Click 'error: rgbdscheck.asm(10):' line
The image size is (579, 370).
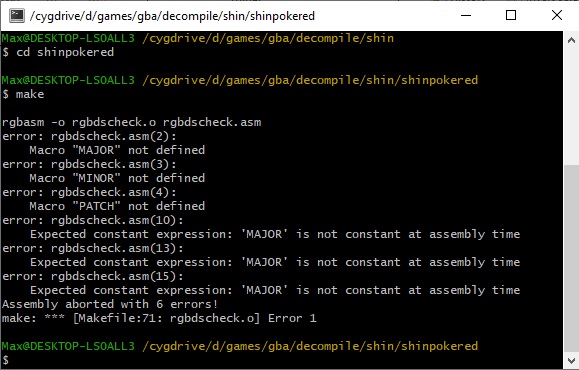(x=92, y=220)
